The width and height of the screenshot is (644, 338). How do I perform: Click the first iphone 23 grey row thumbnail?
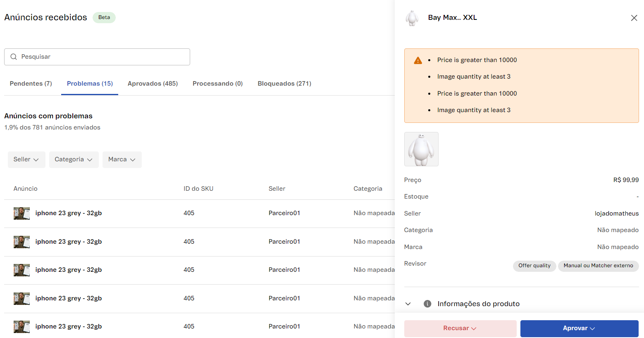(x=21, y=213)
